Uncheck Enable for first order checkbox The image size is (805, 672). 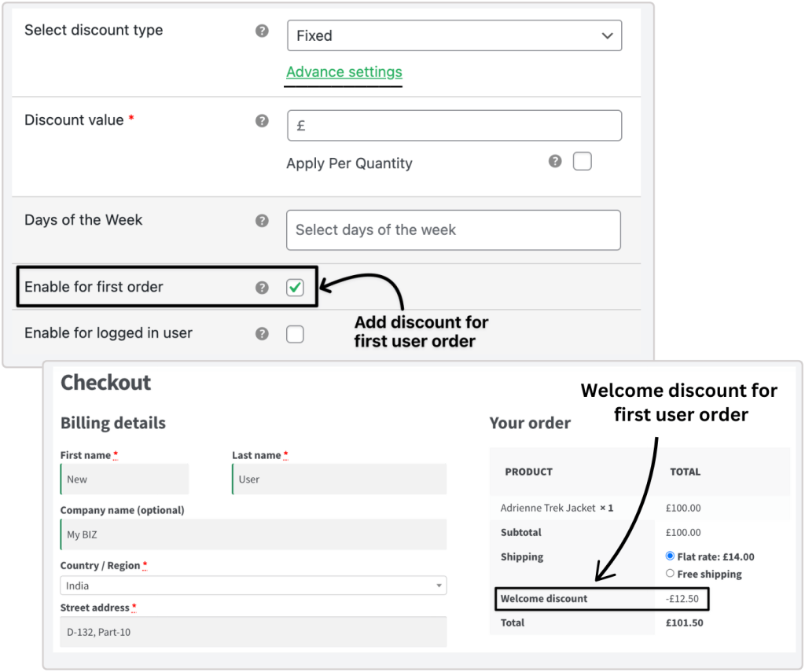296,288
